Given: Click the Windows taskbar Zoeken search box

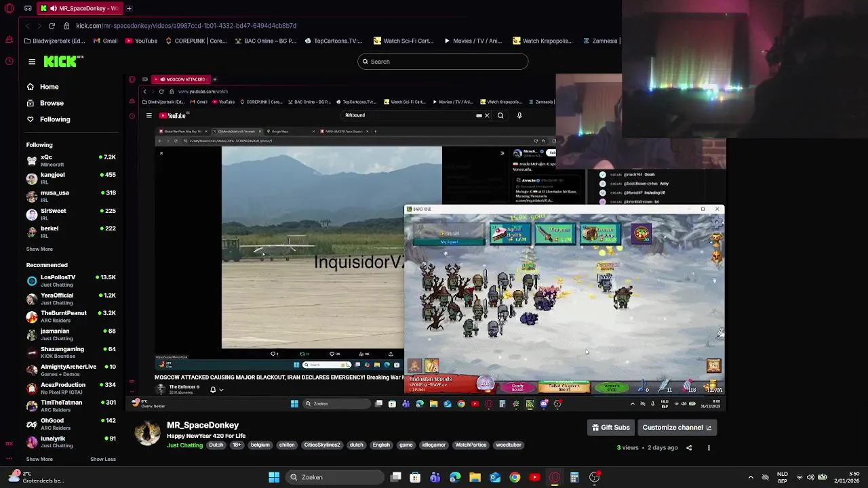Looking at the screenshot, I should [x=334, y=477].
